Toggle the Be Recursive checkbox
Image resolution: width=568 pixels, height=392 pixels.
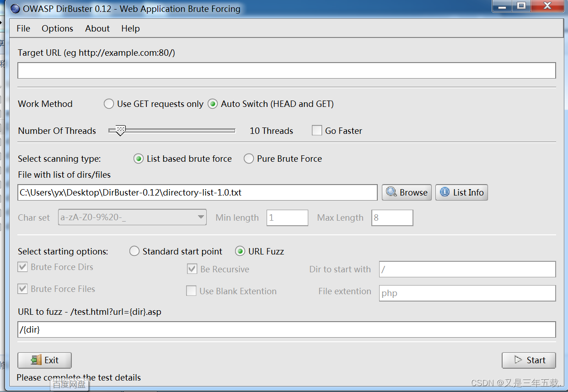click(x=192, y=269)
